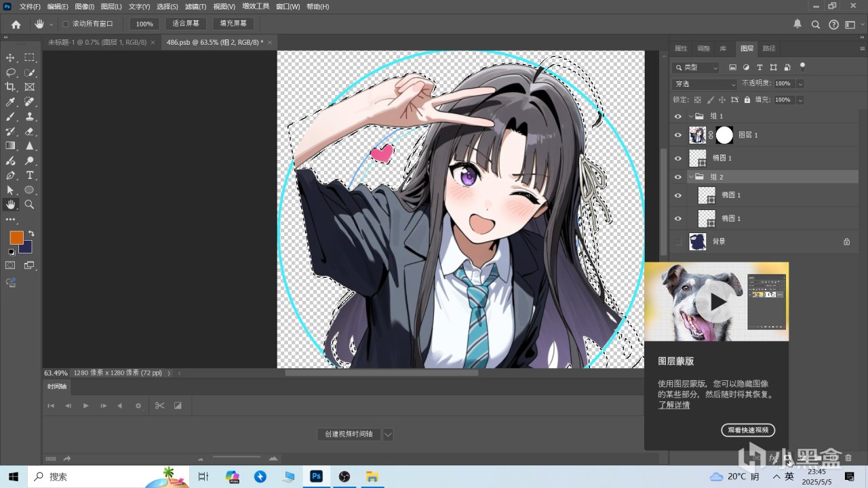
Task: Select the Rectangular Marquee tool
Action: 30,58
